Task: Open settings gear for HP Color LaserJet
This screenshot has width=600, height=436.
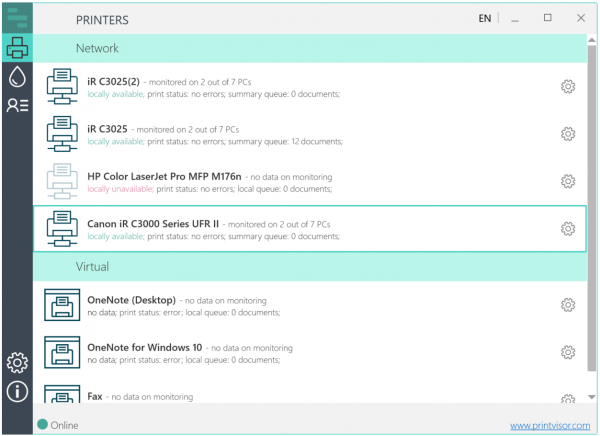Action: coord(567,181)
